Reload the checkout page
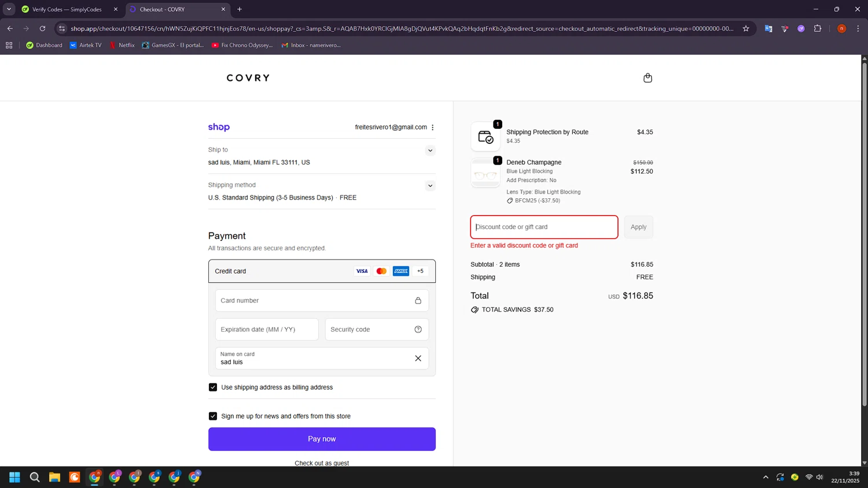This screenshot has height=488, width=868. tap(42, 28)
